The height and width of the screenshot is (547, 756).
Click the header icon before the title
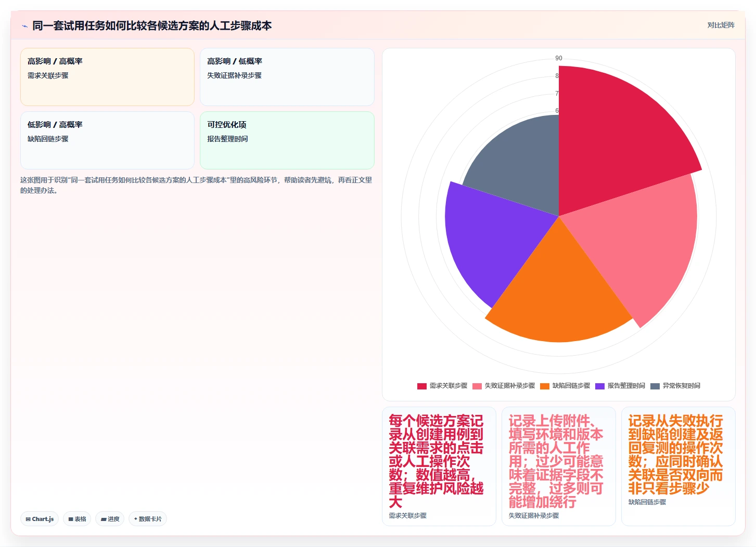25,26
